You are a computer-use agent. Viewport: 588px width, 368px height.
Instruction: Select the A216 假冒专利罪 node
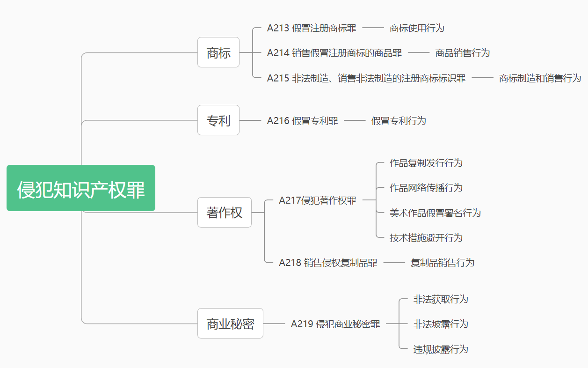302,121
